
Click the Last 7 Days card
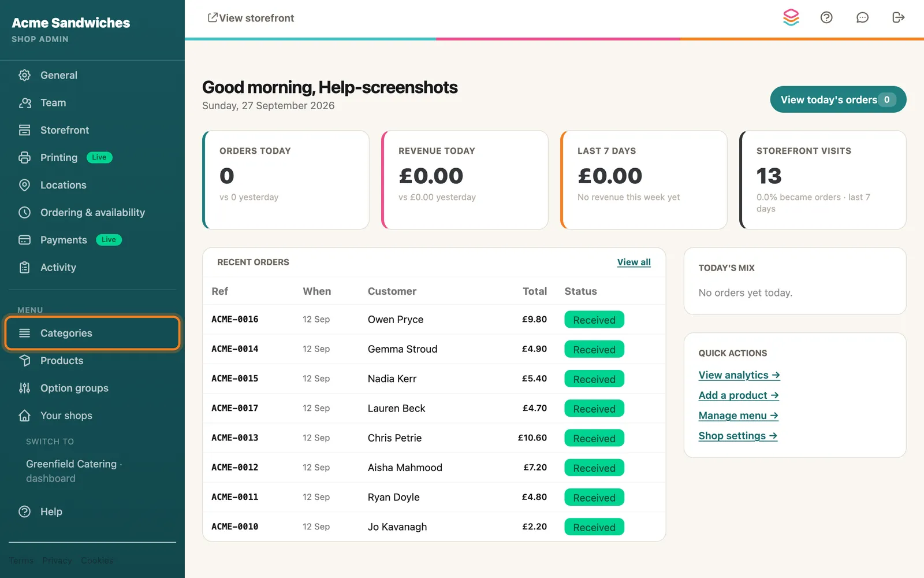coord(644,180)
